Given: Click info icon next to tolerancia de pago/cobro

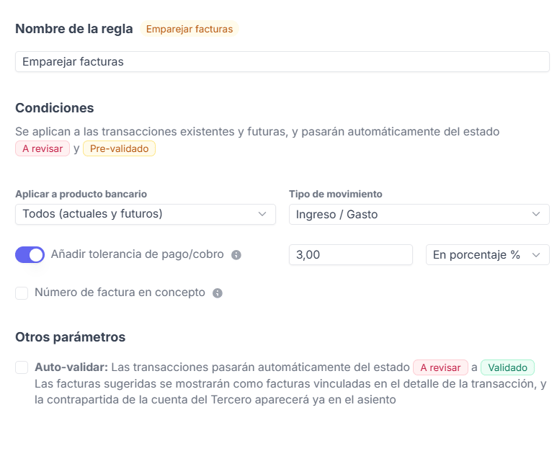Looking at the screenshot, I should point(236,255).
